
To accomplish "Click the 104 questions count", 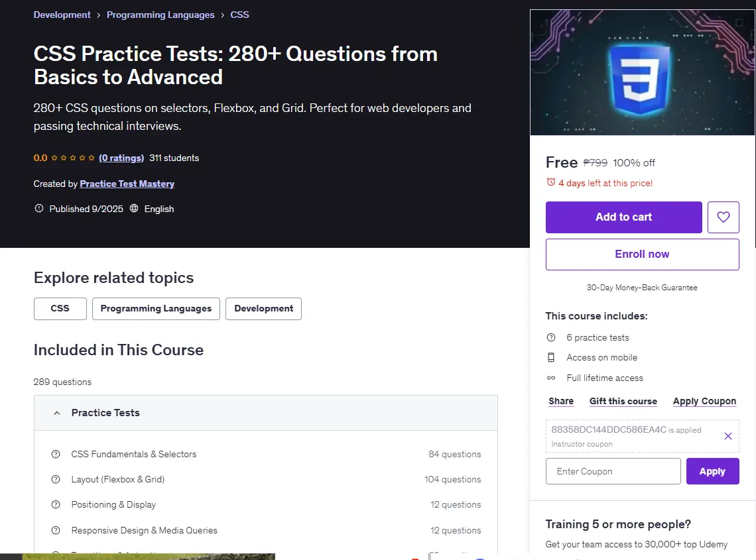I will pyautogui.click(x=453, y=480).
